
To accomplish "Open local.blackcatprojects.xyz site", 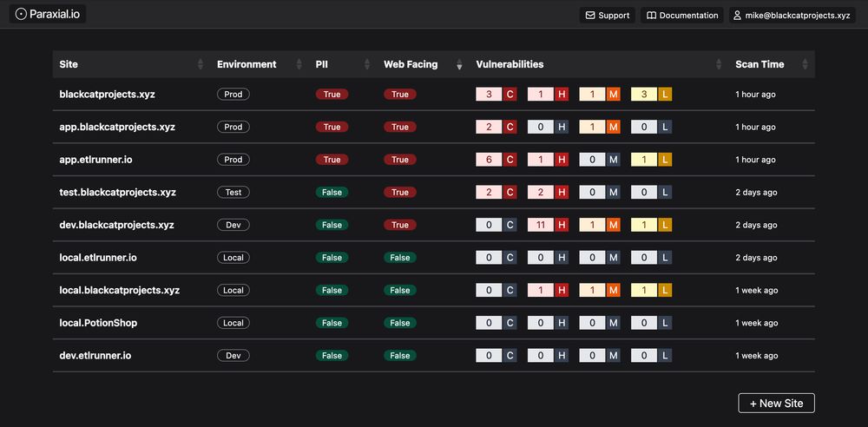I will (x=120, y=290).
